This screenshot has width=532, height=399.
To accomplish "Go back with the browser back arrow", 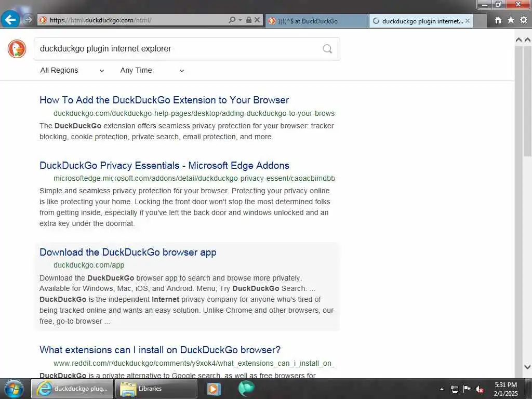I will coord(10,20).
